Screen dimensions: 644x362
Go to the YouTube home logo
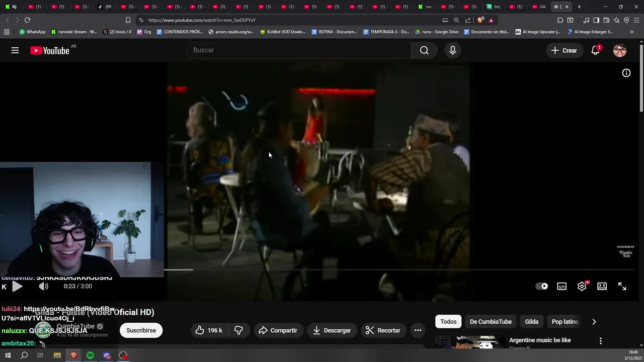click(x=50, y=50)
